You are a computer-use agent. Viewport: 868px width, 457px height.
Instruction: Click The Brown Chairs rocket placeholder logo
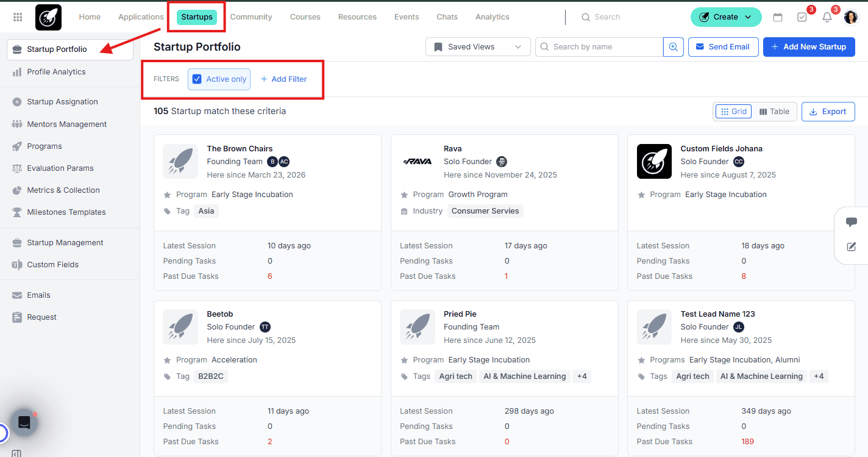pos(180,161)
